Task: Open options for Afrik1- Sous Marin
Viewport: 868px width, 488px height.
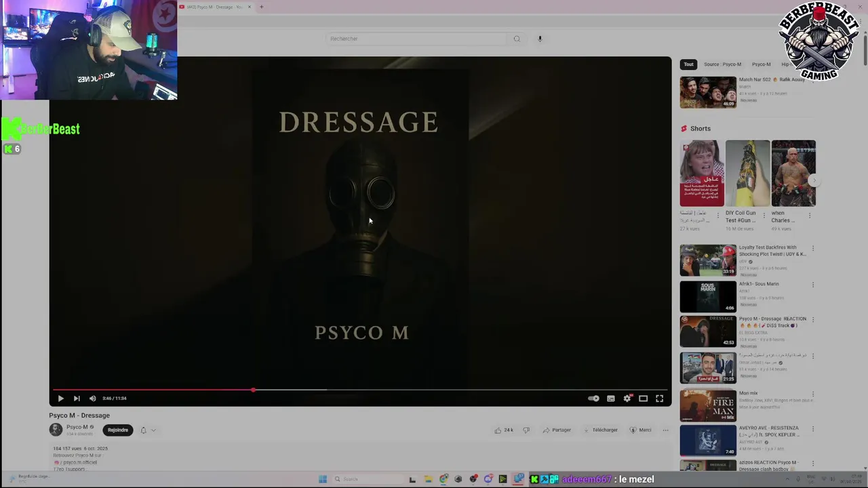Action: pyautogui.click(x=813, y=285)
